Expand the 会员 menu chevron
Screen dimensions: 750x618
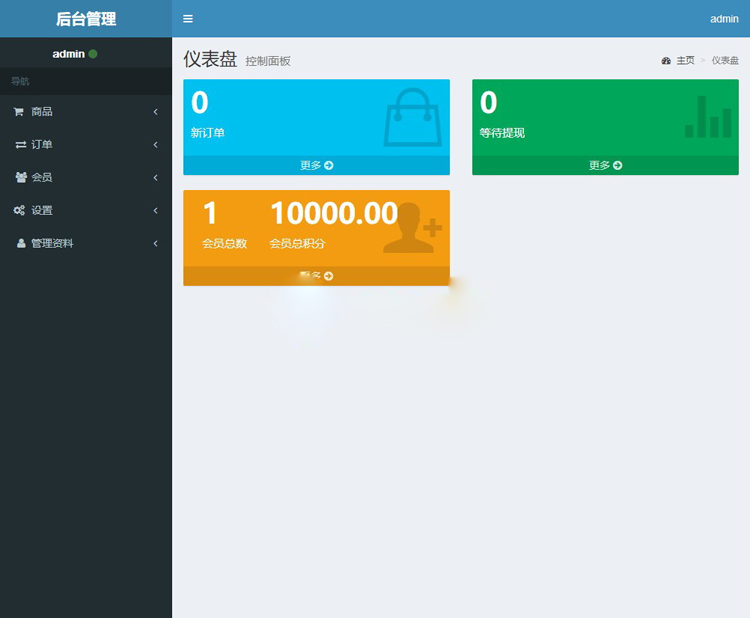[155, 178]
